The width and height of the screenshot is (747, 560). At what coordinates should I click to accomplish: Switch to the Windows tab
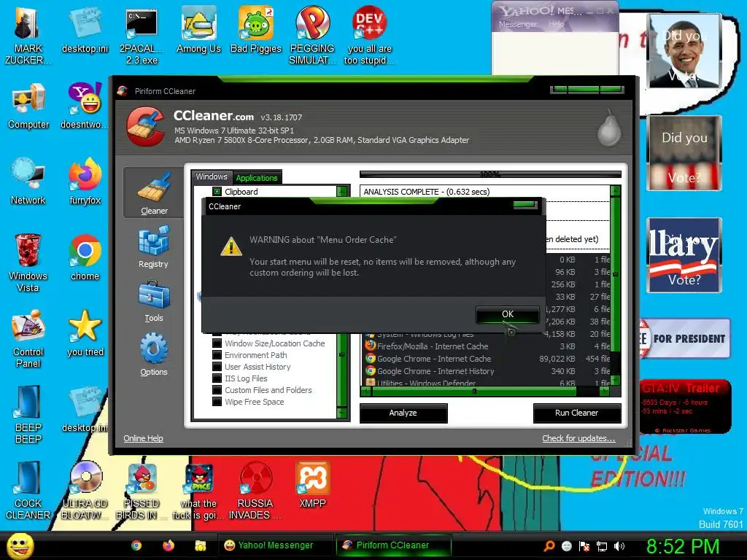click(x=212, y=176)
